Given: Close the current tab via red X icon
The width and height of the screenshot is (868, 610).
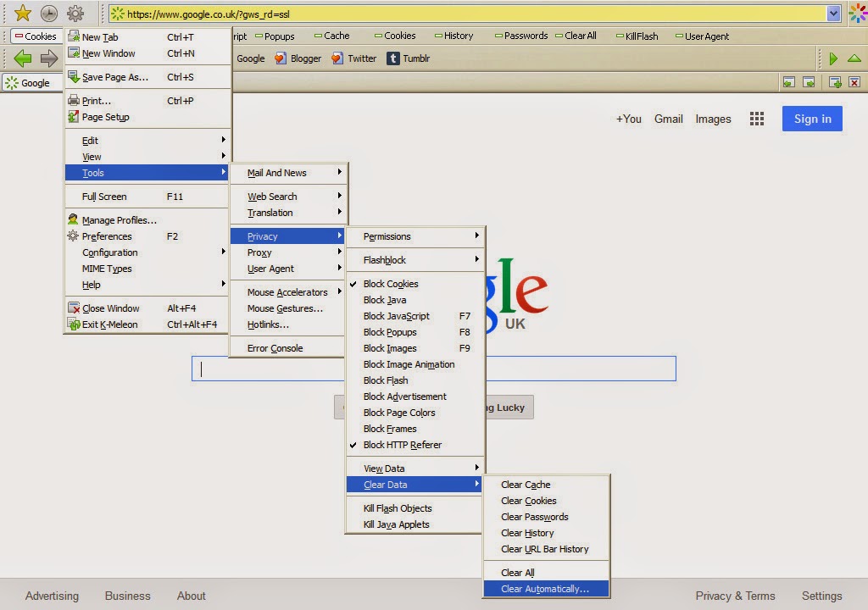Looking at the screenshot, I should pos(854,82).
